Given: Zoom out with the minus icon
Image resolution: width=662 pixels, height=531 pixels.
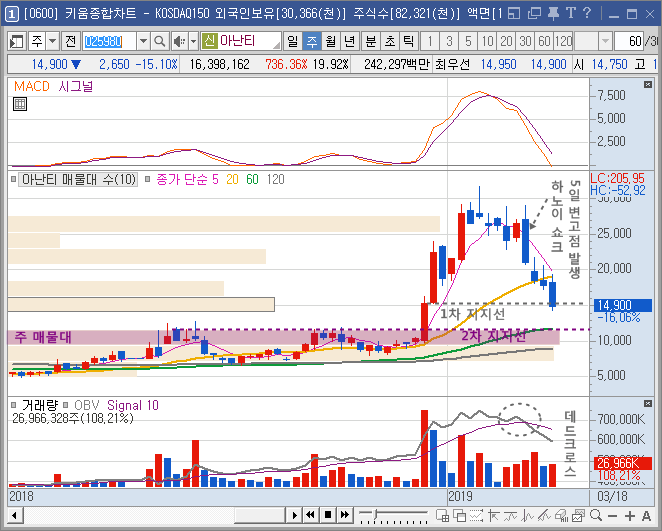Looking at the screenshot, I should [x=613, y=516].
